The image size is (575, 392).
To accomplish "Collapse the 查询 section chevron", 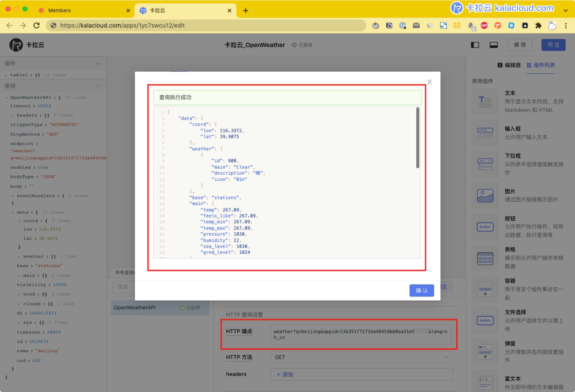I will [x=98, y=86].
